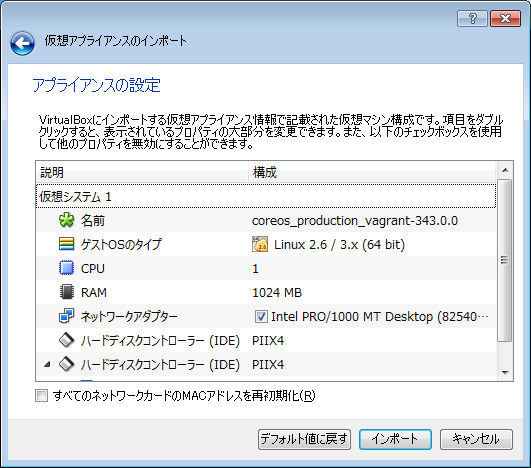This screenshot has width=531, height=468.
Task: Click the 1024 MB RAM value
Action: pyautogui.click(x=277, y=293)
